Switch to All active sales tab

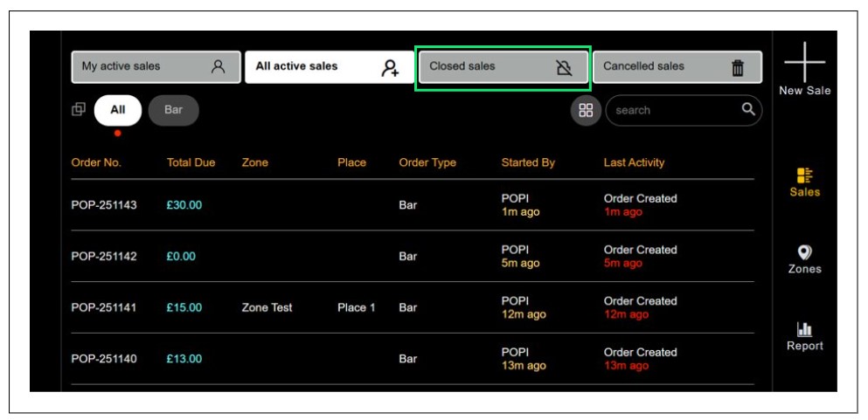tap(329, 67)
